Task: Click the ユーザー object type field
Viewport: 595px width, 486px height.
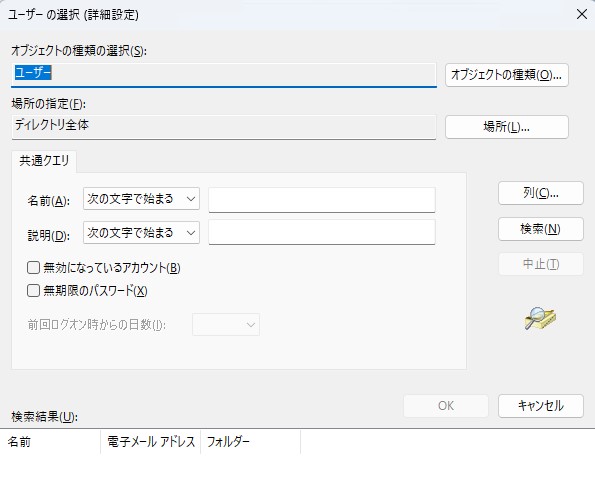Action: (x=224, y=75)
